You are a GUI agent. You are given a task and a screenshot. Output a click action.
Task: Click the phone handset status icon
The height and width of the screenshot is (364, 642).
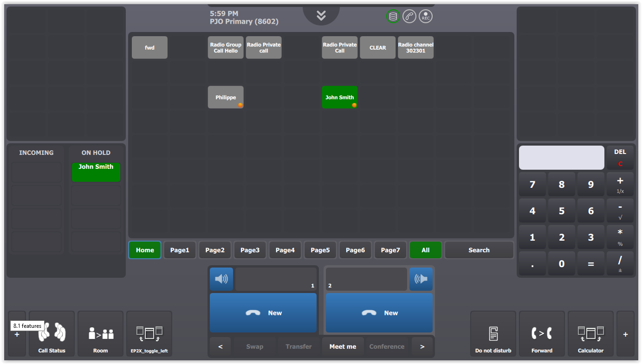[409, 17]
